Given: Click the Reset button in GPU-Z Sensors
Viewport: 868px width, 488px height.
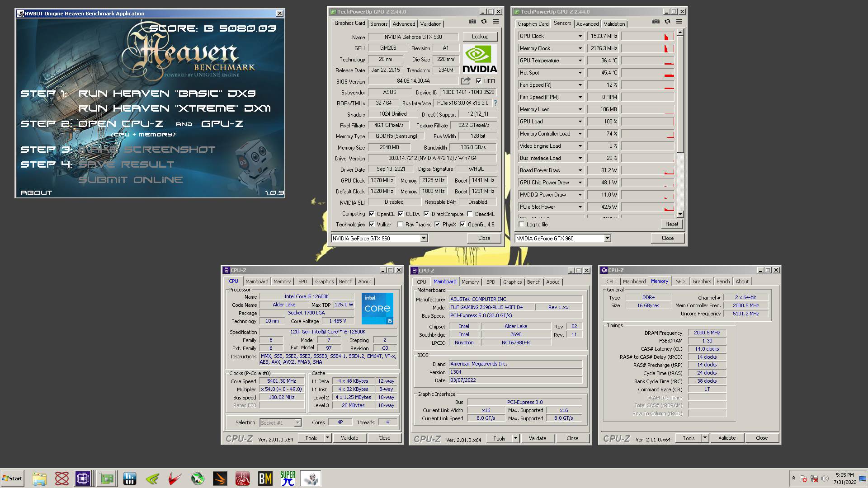Looking at the screenshot, I should pyautogui.click(x=671, y=224).
